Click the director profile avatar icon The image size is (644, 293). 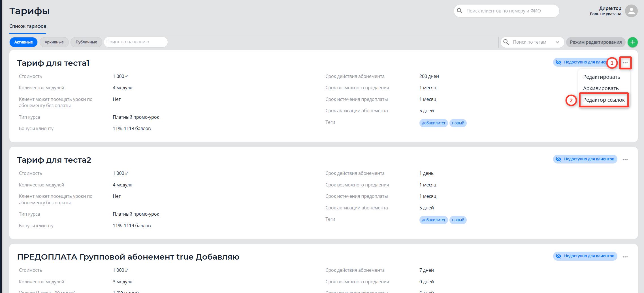631,11
